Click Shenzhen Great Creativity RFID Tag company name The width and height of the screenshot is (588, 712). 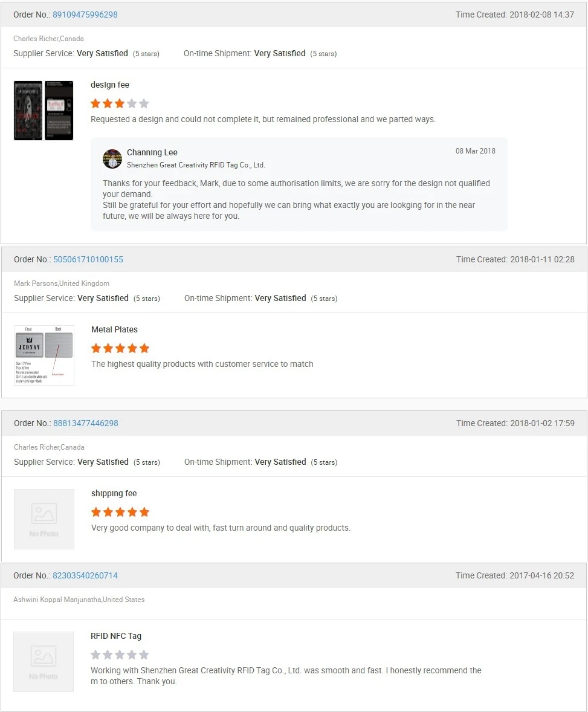(196, 164)
